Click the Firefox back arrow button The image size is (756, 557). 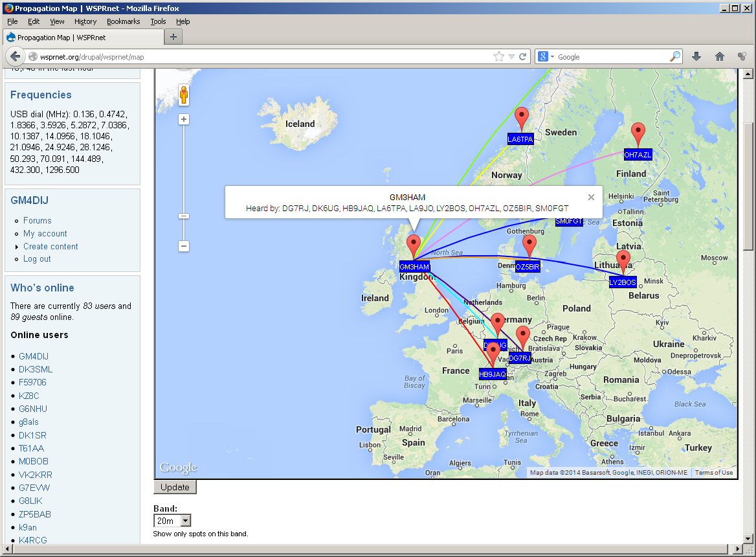[x=15, y=56]
